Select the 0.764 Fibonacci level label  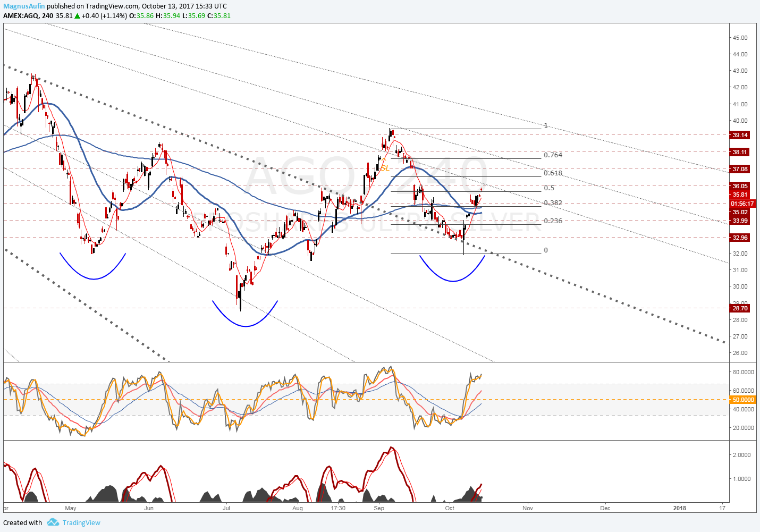click(553, 155)
